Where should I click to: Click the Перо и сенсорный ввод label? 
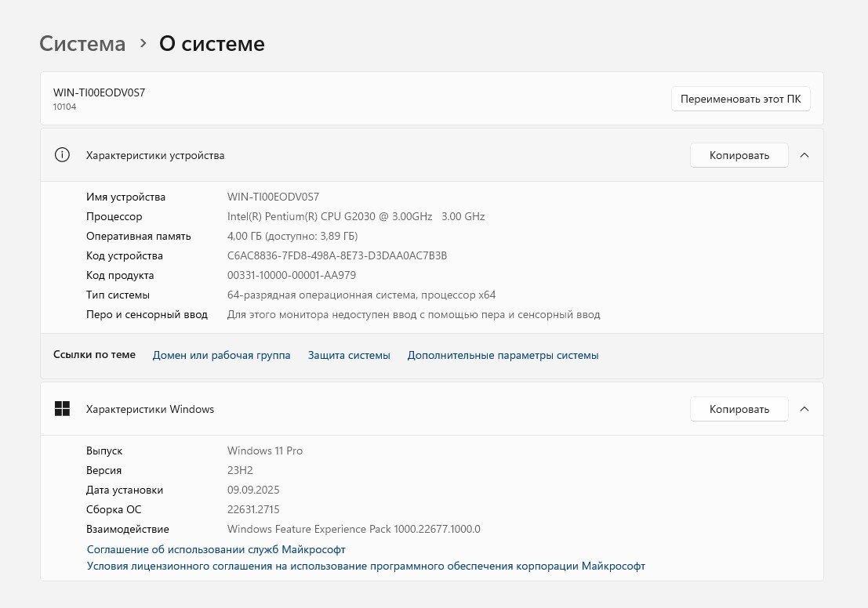[x=147, y=314]
